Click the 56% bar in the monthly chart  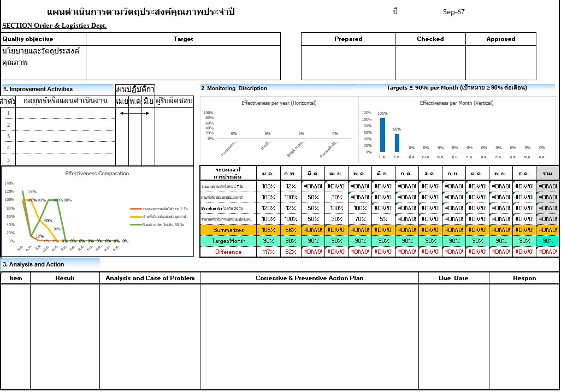pos(397,142)
